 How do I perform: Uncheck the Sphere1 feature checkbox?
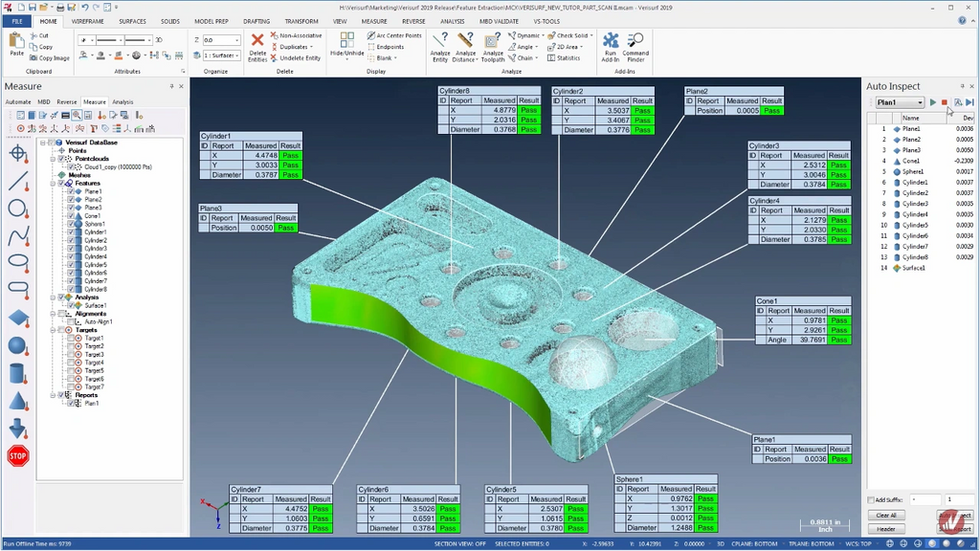point(71,224)
